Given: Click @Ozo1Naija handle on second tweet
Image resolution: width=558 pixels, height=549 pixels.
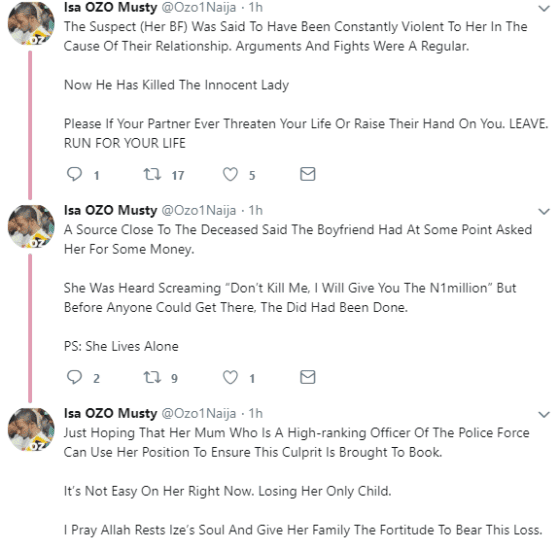Looking at the screenshot, I should [199, 210].
